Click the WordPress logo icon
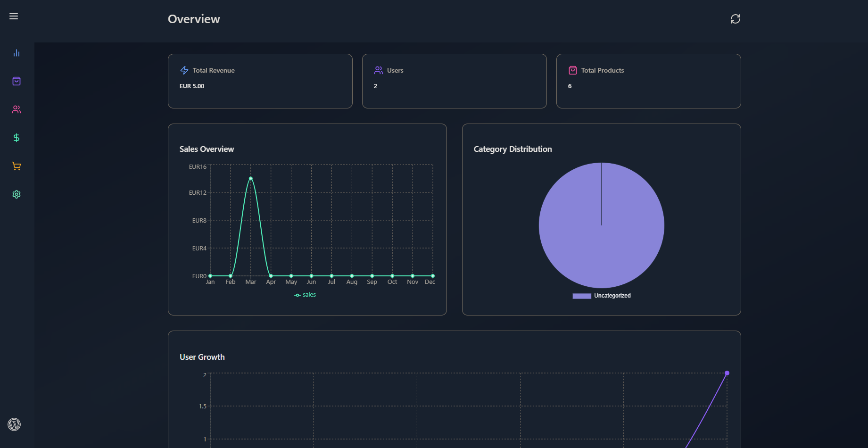Screen dimensions: 868x448 point(14,424)
